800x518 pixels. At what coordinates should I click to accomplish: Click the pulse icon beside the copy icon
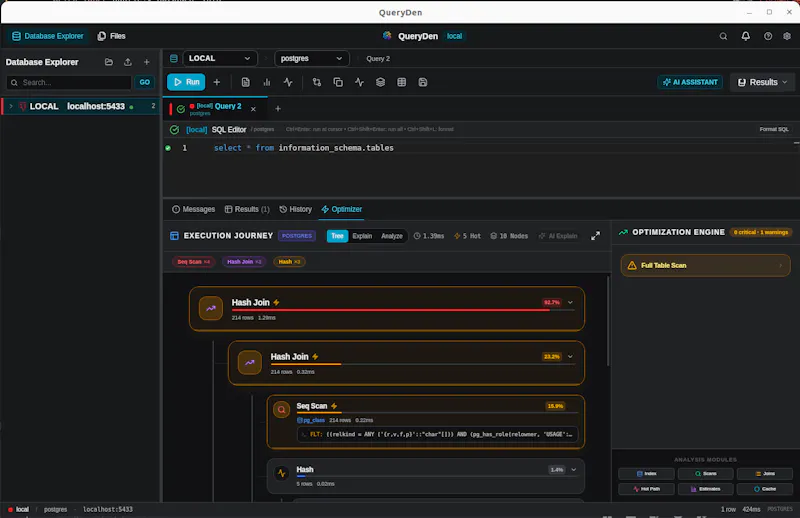tap(359, 82)
